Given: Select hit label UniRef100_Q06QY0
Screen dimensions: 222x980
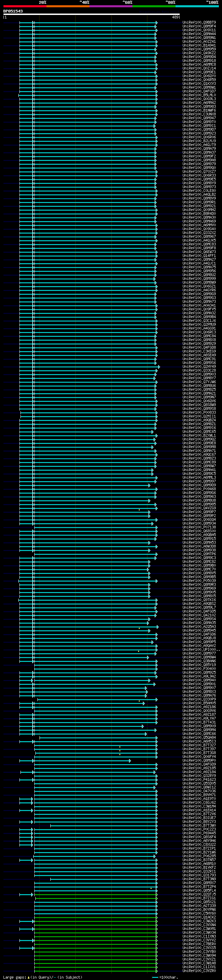Looking at the screenshot, I should (x=199, y=76).
